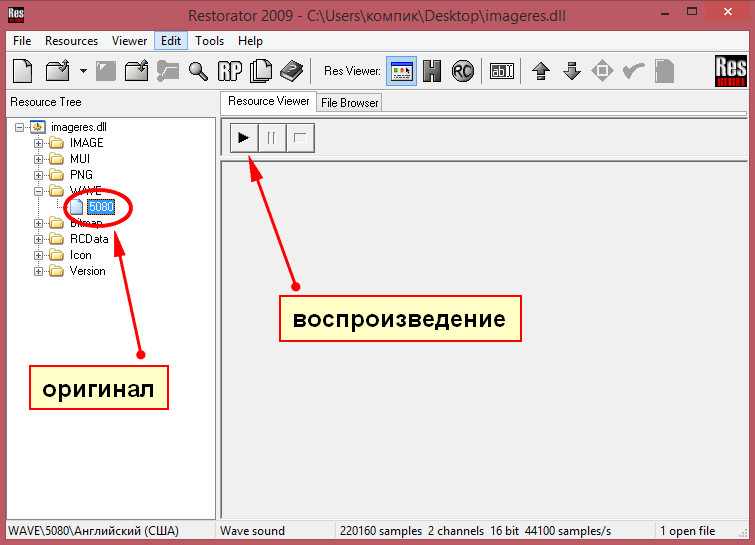
Task: Click the Res logo on the toolbar
Action: point(731,71)
